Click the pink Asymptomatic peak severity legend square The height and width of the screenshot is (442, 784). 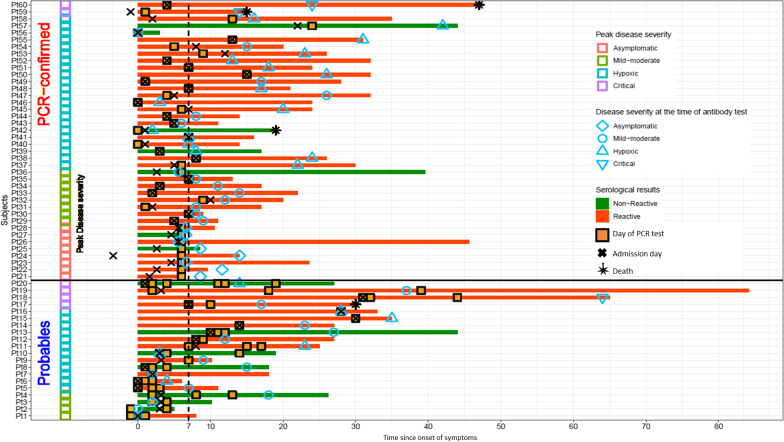pos(602,48)
